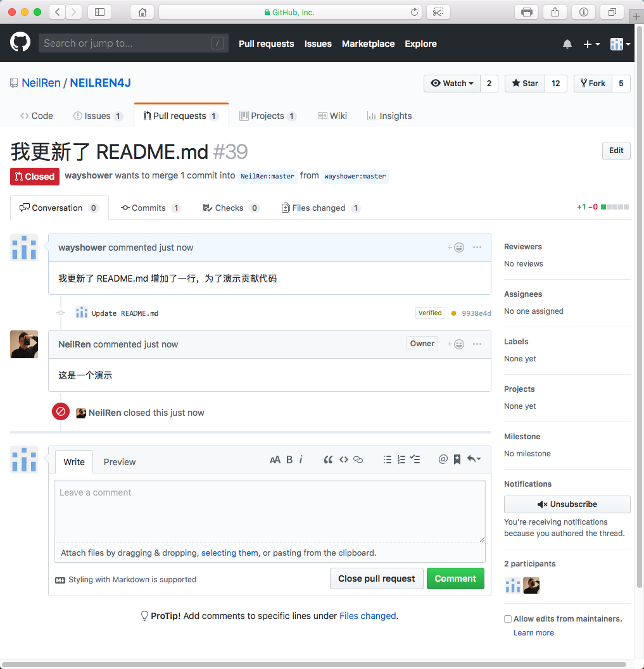The image size is (644, 669).
Task: Open the user avatar account menu
Action: [620, 44]
